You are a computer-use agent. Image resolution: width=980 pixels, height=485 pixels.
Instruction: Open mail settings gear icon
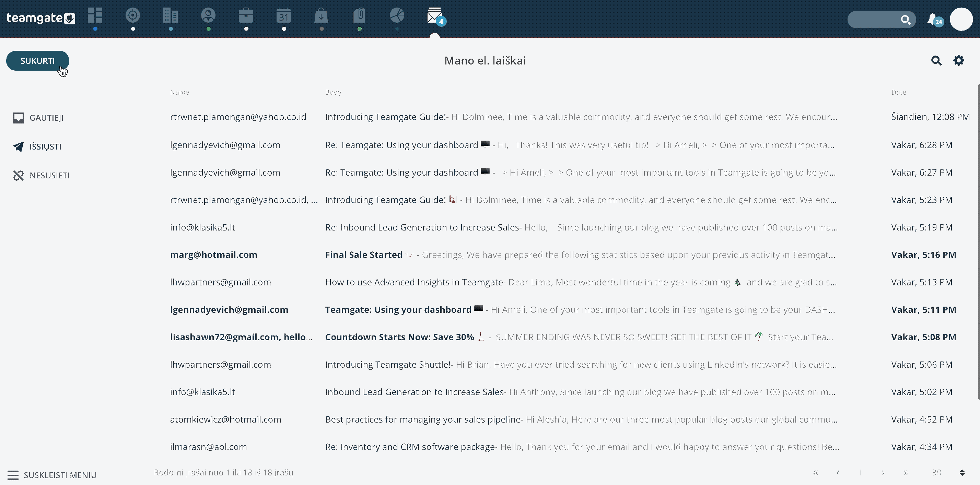click(958, 60)
